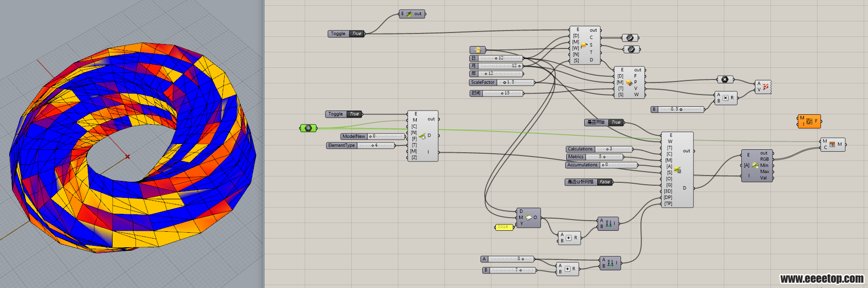This screenshot has height=288, width=868.
Task: Select the geometry parameter wired to the S output
Action: tap(631, 49)
